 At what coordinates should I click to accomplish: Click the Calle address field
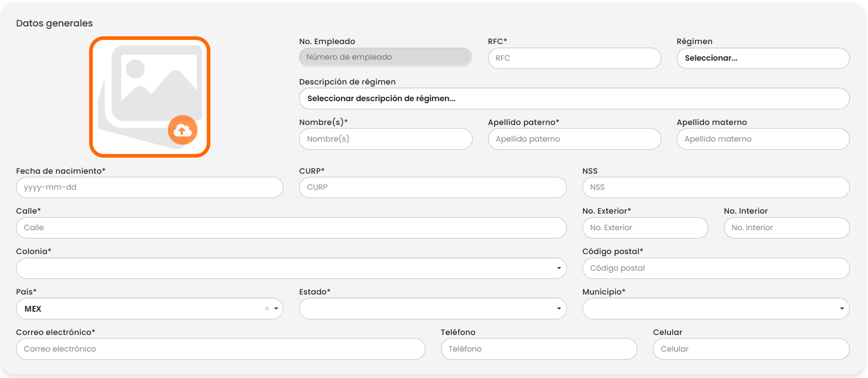(x=291, y=228)
